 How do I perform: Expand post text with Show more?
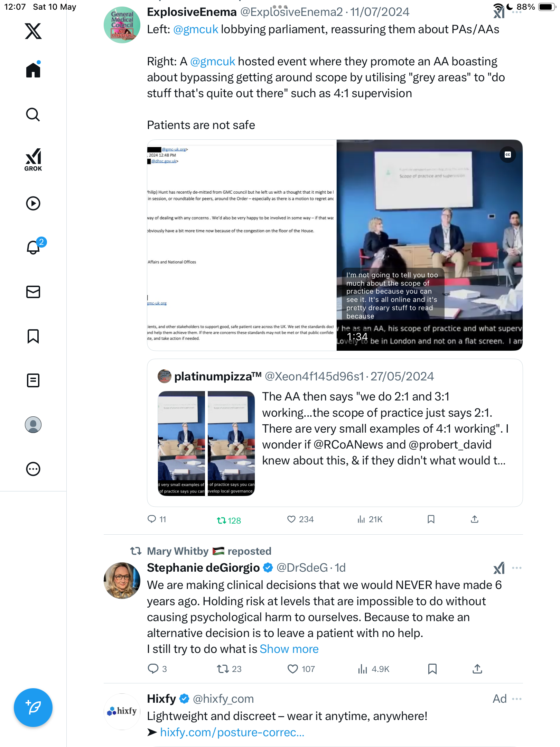pos(289,649)
